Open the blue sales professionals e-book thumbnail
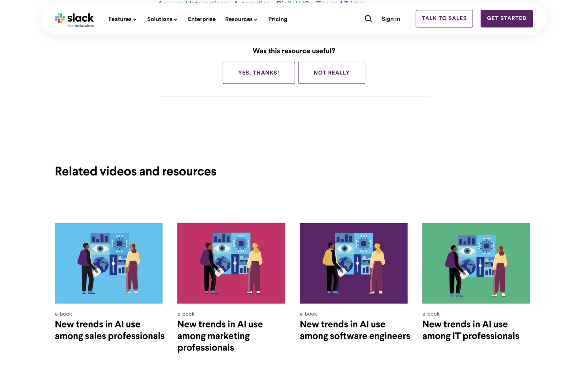 click(108, 263)
